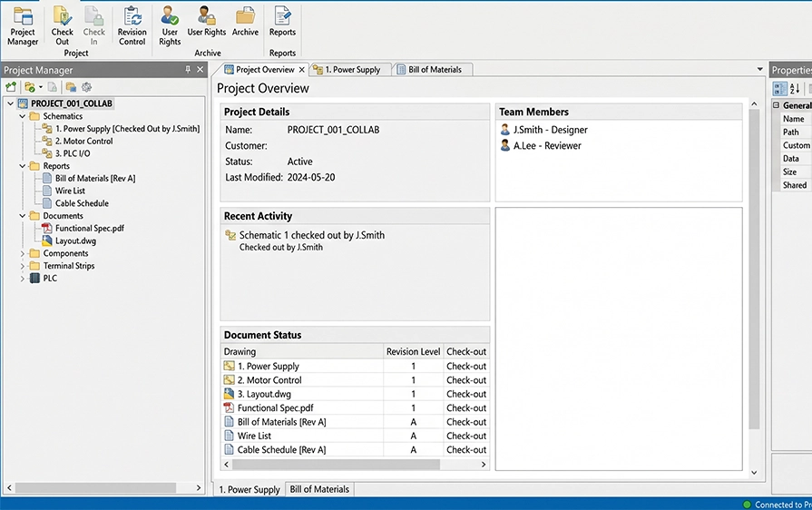The image size is (812, 510).
Task: Select 3. PLC I/O in project tree
Action: (x=73, y=153)
